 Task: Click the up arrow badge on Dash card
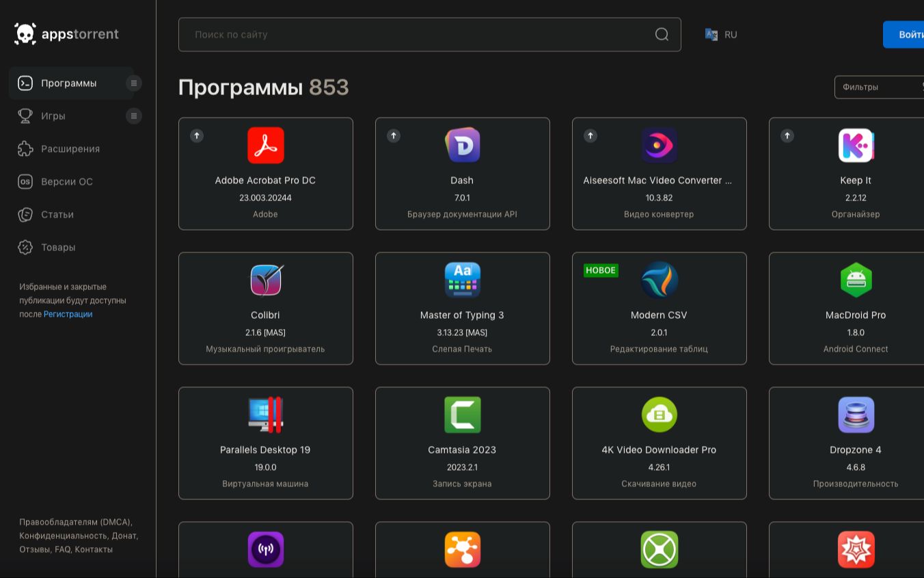(394, 135)
